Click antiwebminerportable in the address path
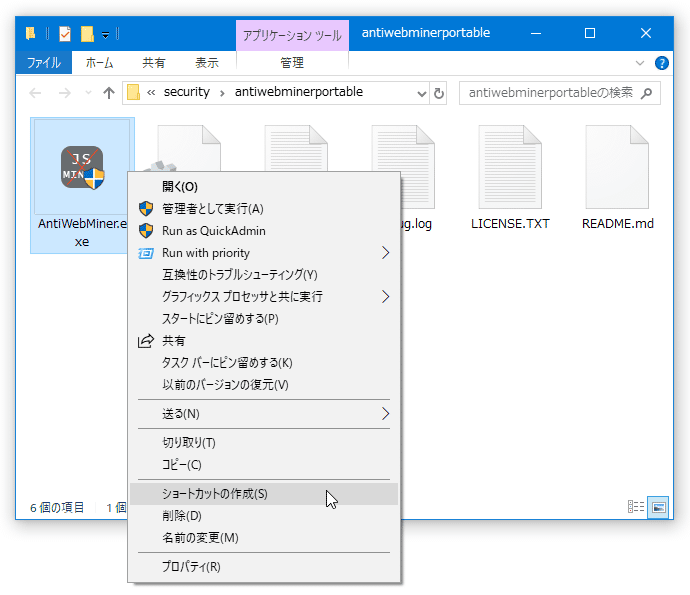This screenshot has width=690, height=595. [x=299, y=92]
